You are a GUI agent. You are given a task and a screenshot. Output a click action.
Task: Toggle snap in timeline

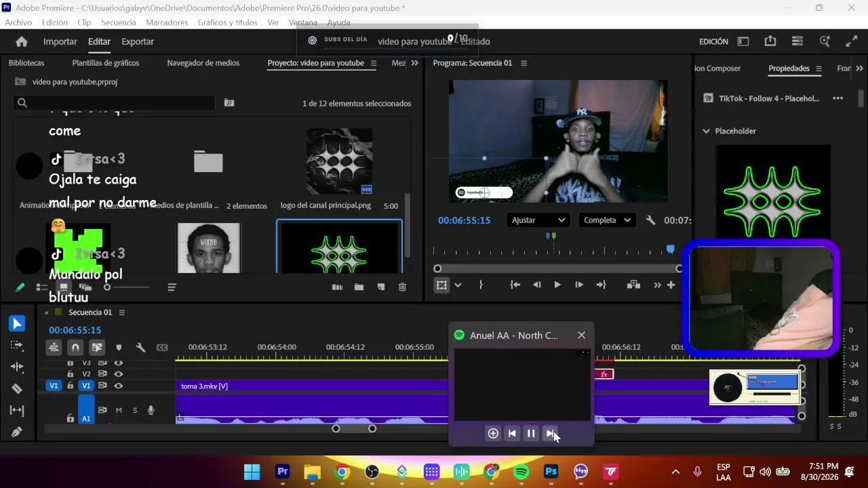(x=75, y=348)
